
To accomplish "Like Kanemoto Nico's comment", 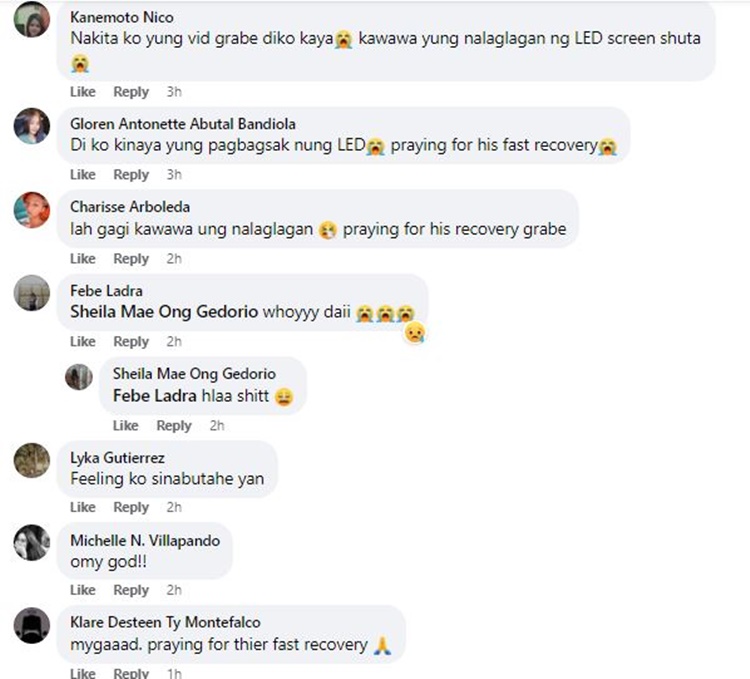I will tap(83, 91).
